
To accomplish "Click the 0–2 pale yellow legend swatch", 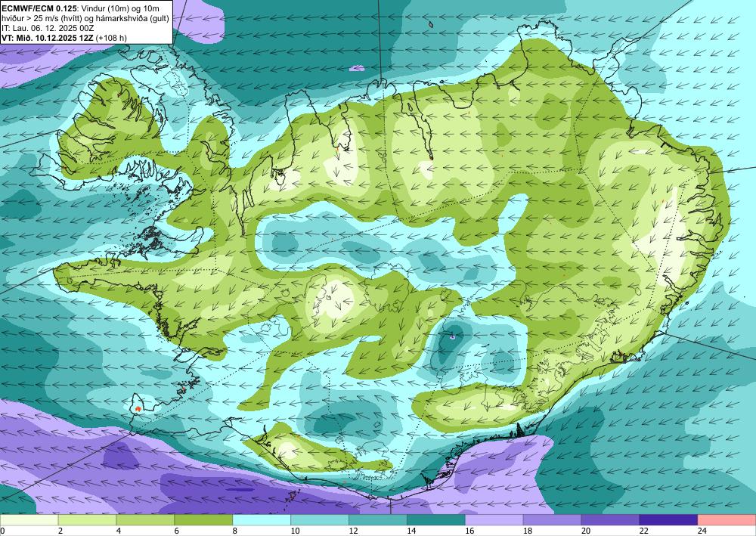I will 29,520.
